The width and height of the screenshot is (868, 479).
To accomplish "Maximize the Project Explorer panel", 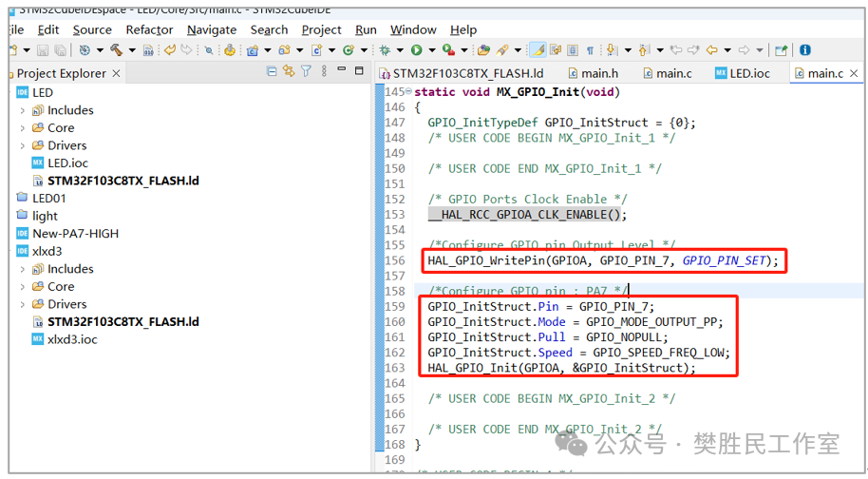I will pos(359,71).
